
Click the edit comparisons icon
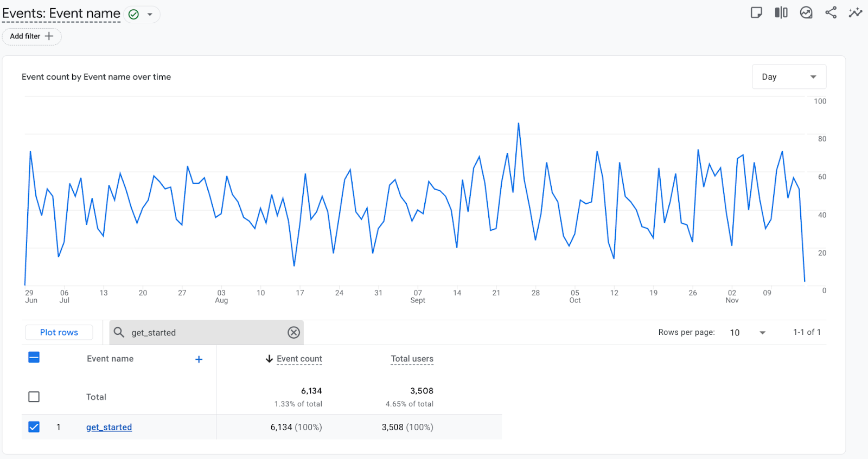coord(781,12)
